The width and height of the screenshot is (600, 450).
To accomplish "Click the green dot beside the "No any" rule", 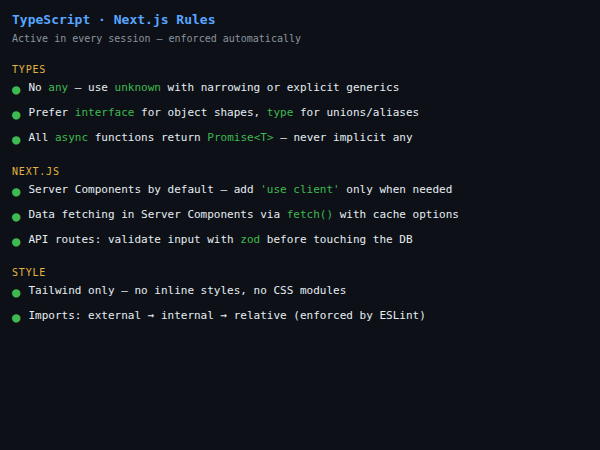I will (16, 90).
